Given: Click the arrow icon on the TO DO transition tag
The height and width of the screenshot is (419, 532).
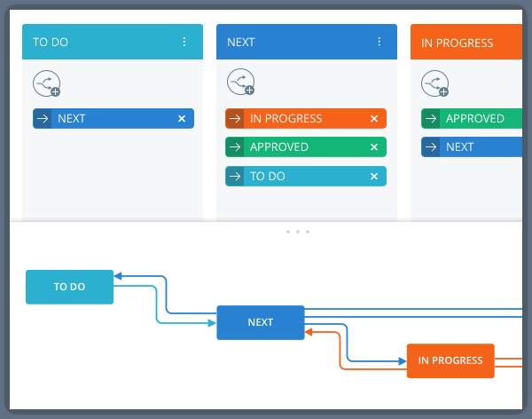Looking at the screenshot, I should coord(235,176).
